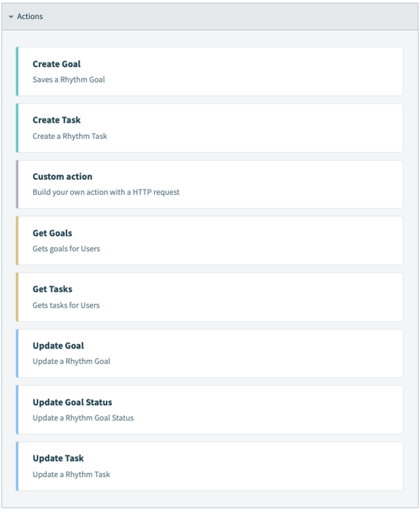Click the purple stripe on Custom action card
This screenshot has height=512, width=420.
point(17,185)
